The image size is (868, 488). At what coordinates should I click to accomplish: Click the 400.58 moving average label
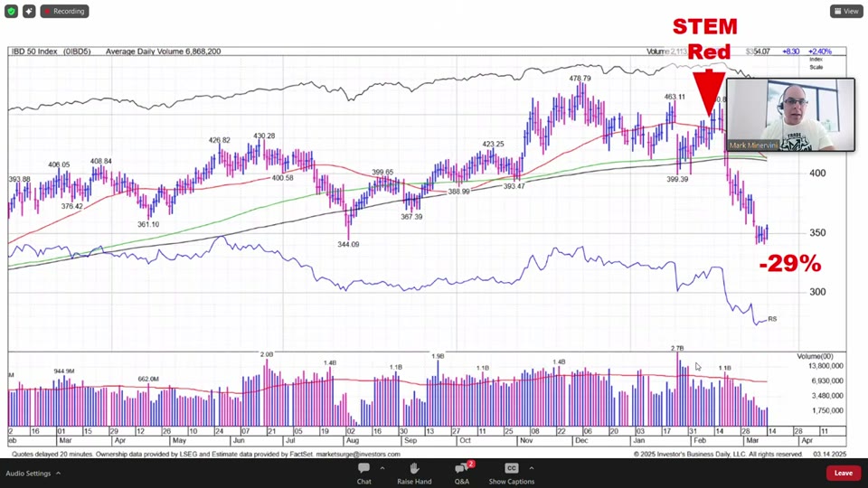(282, 178)
